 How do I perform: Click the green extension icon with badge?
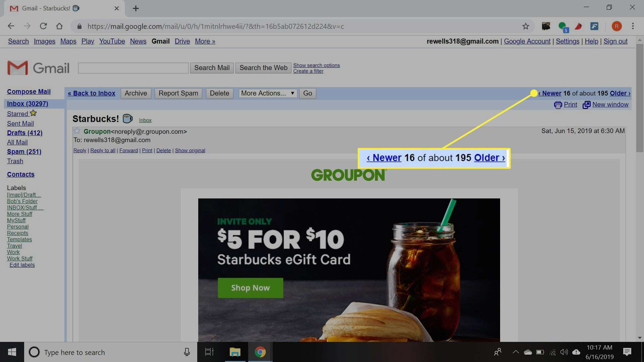563,27
